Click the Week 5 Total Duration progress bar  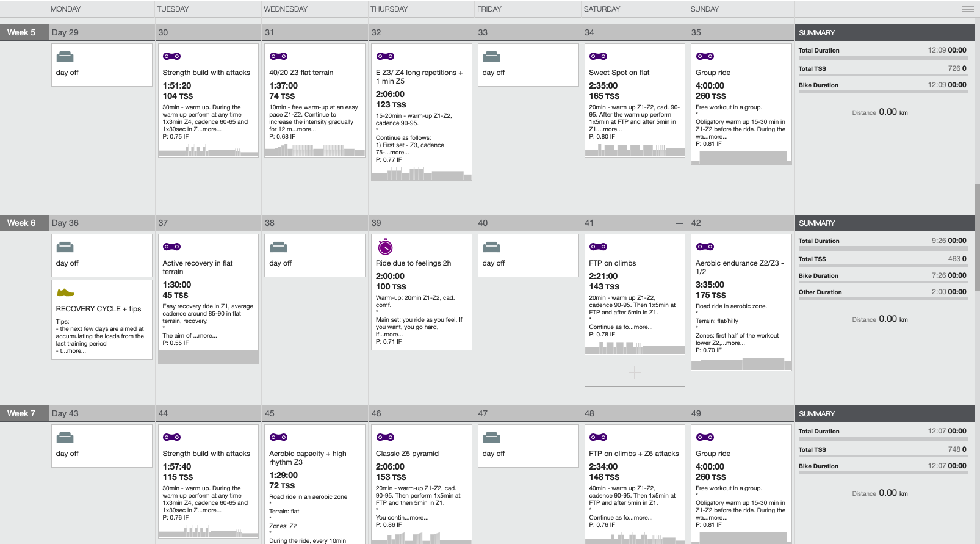tap(882, 58)
